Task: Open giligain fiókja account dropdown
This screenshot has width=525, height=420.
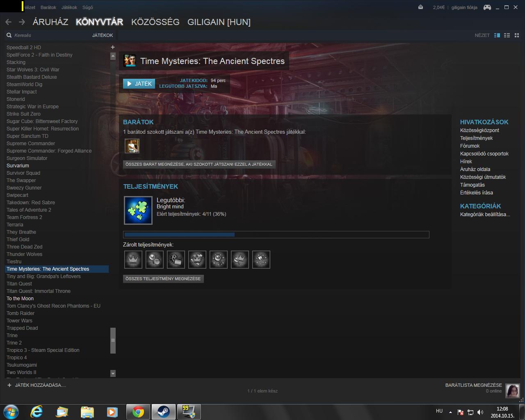Action: click(464, 7)
